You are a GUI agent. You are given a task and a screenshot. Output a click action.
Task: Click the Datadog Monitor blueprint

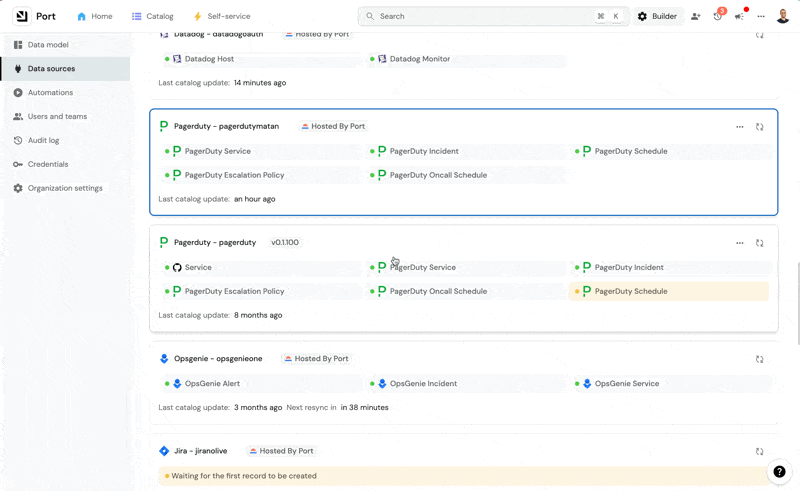(465, 59)
